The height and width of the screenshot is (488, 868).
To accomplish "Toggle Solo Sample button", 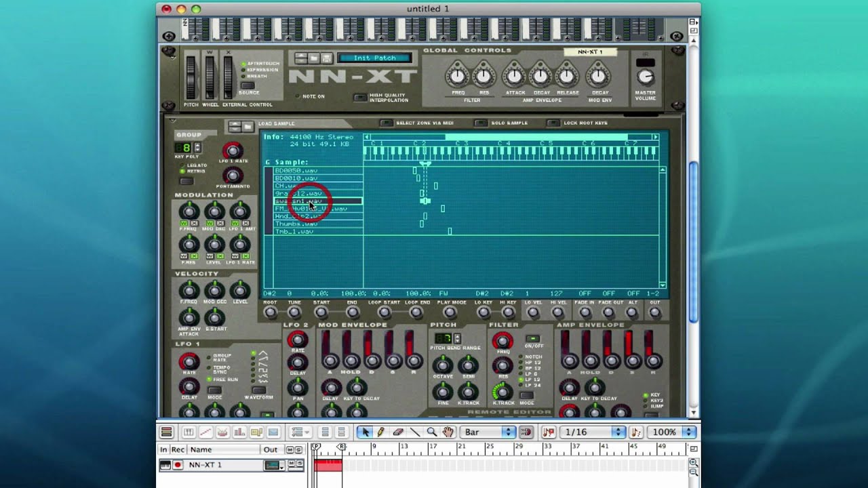I will 481,123.
